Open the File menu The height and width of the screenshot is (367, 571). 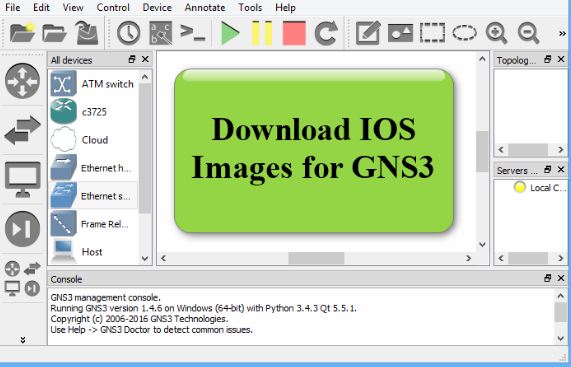point(12,7)
